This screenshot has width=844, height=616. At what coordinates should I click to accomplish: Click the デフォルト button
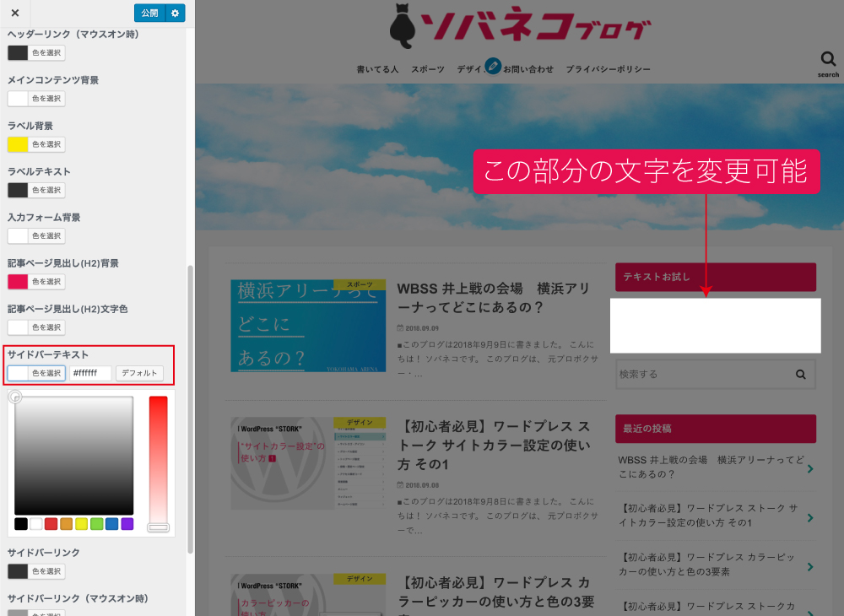coord(139,373)
